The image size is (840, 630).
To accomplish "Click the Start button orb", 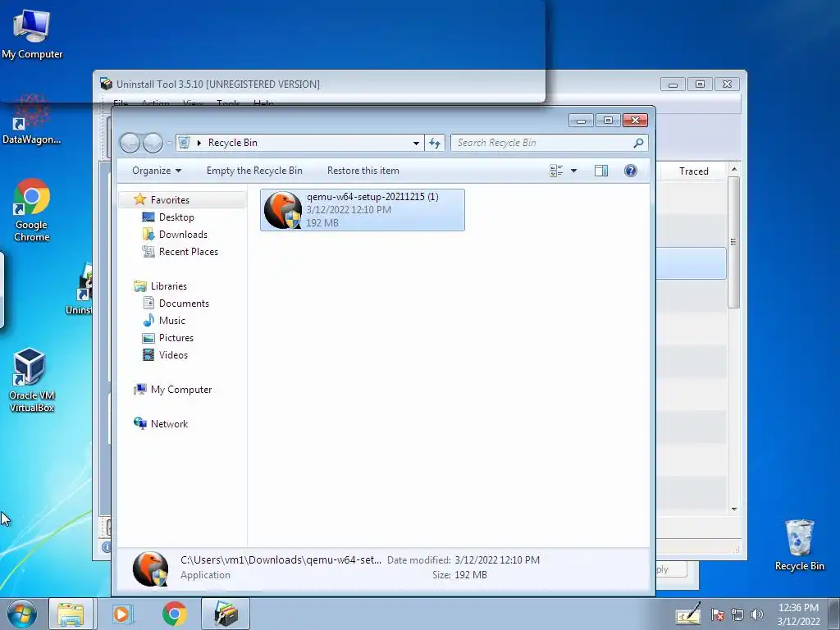I will coord(22,614).
